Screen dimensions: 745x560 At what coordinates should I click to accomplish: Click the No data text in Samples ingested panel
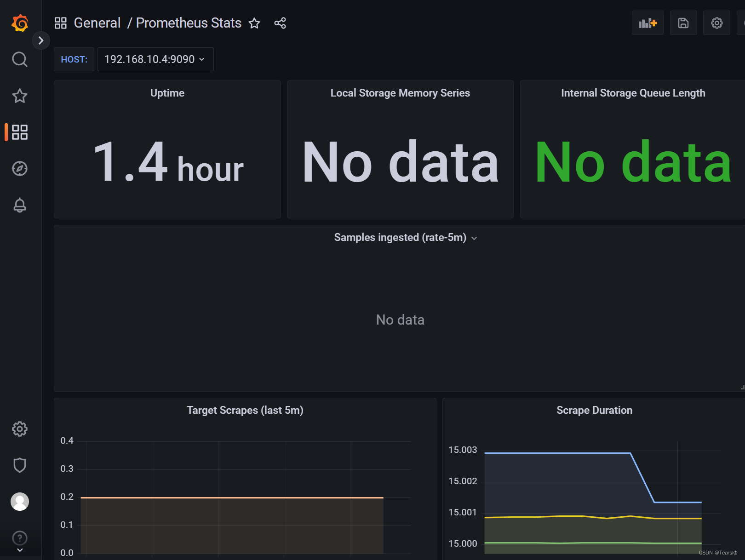400,320
